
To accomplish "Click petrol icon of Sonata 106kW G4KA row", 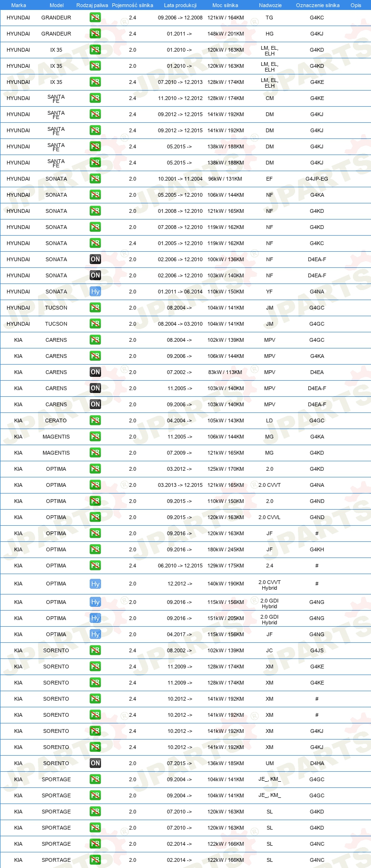I will point(95,195).
